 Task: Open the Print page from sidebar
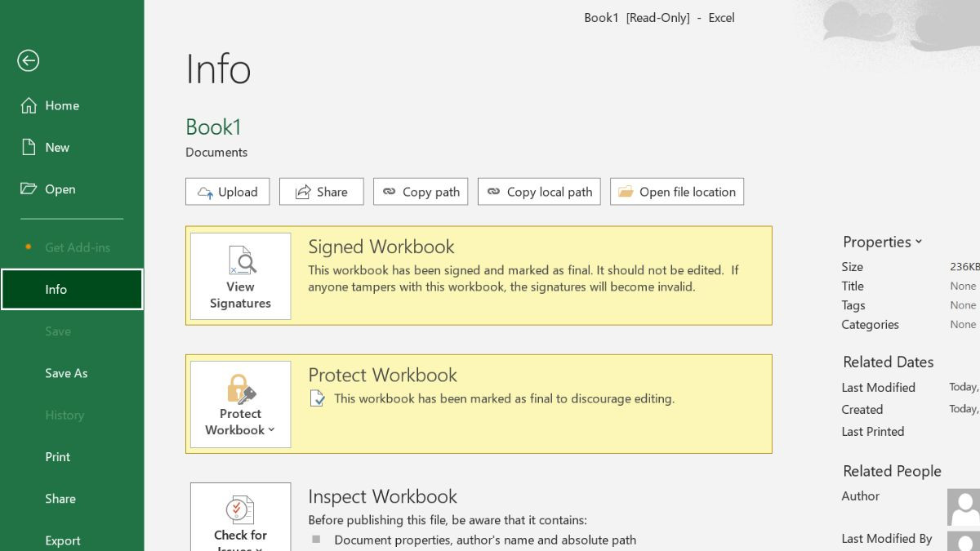pyautogui.click(x=72, y=456)
